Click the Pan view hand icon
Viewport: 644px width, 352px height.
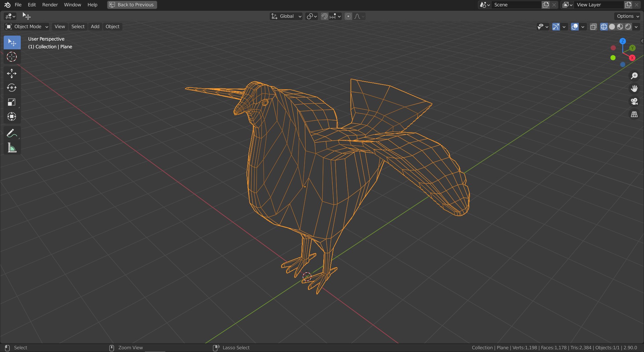point(634,89)
